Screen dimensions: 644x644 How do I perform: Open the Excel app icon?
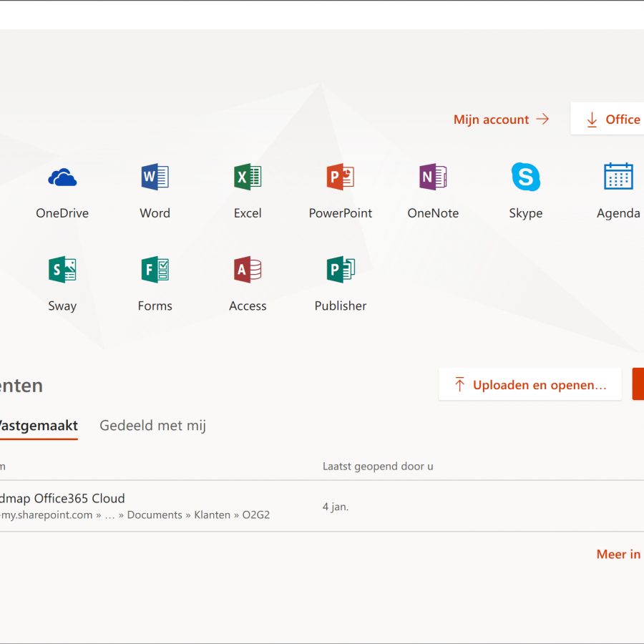coord(248,177)
